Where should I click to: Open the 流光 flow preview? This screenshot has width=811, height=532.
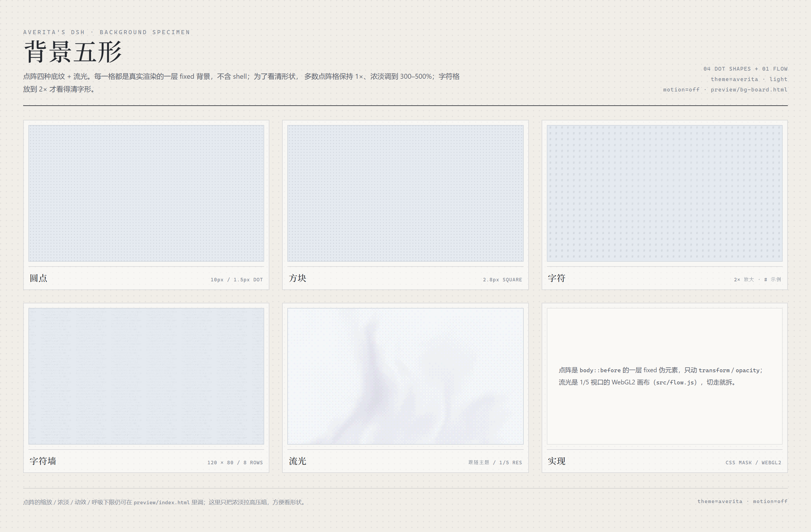[405, 376]
